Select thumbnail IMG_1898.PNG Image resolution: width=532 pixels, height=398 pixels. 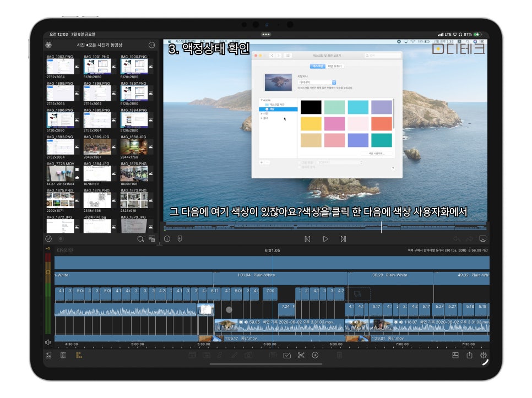click(x=97, y=93)
